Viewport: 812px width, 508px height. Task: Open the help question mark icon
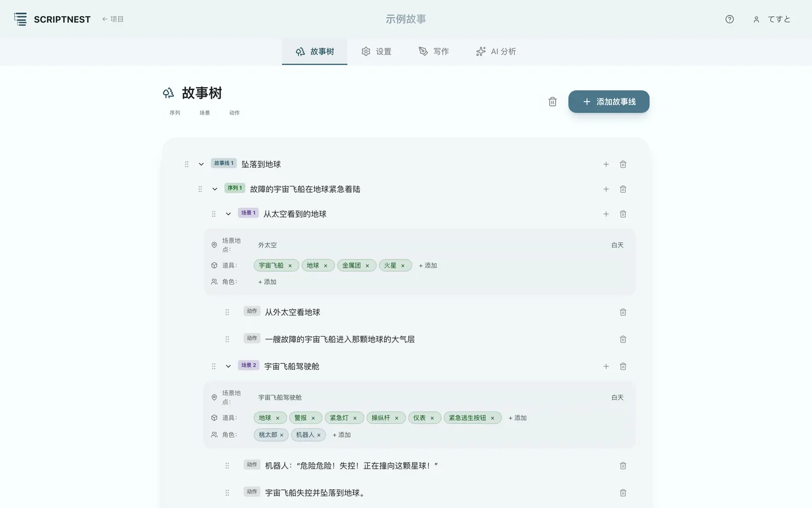click(x=730, y=19)
